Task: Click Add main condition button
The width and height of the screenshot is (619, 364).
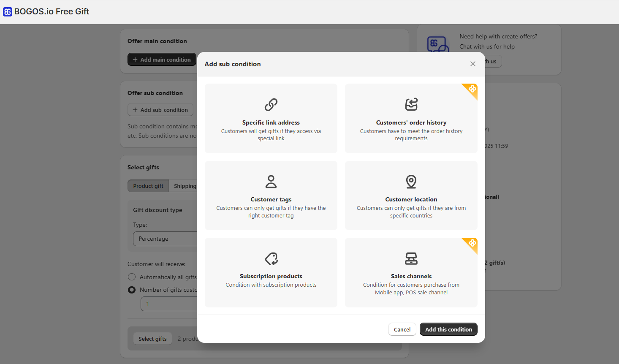Action: click(x=162, y=60)
